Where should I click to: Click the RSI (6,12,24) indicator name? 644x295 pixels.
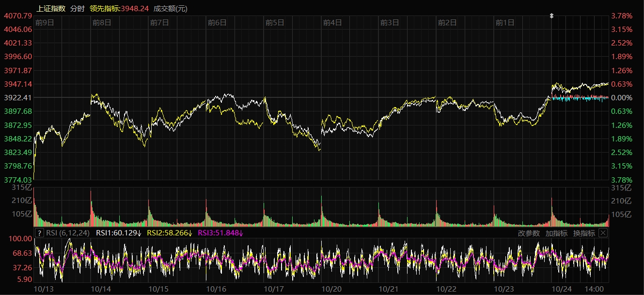tap(68, 233)
